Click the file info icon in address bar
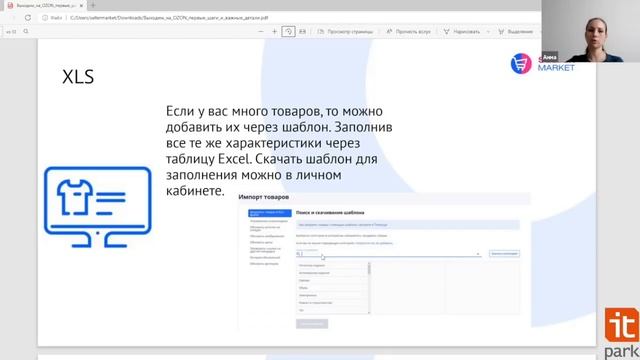The height and width of the screenshot is (360, 640). tap(45, 18)
